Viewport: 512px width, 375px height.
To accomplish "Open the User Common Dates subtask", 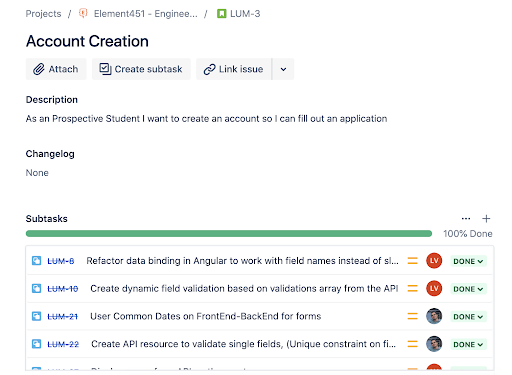I will point(206,316).
